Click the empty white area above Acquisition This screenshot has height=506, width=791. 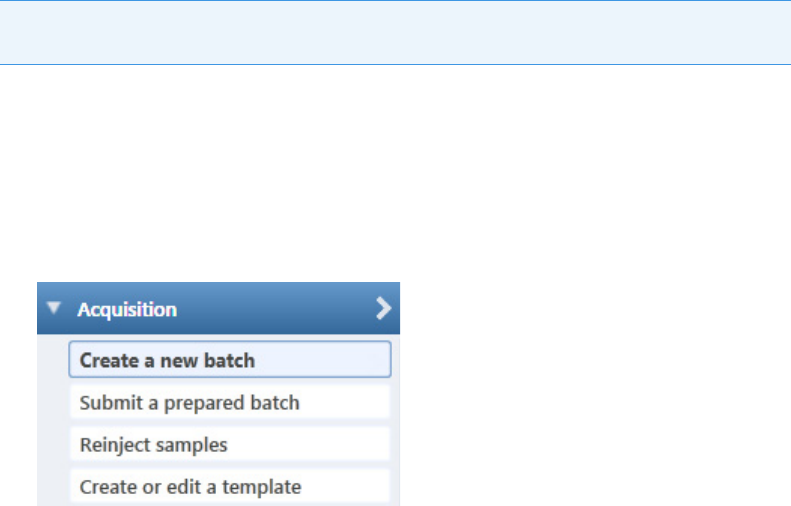pyautogui.click(x=396, y=173)
